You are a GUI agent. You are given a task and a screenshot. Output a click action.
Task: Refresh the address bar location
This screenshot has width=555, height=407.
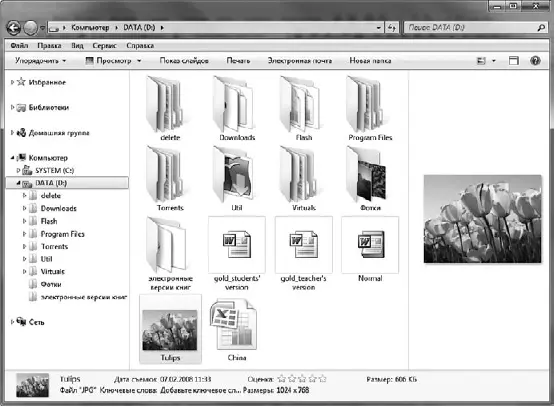click(x=391, y=27)
